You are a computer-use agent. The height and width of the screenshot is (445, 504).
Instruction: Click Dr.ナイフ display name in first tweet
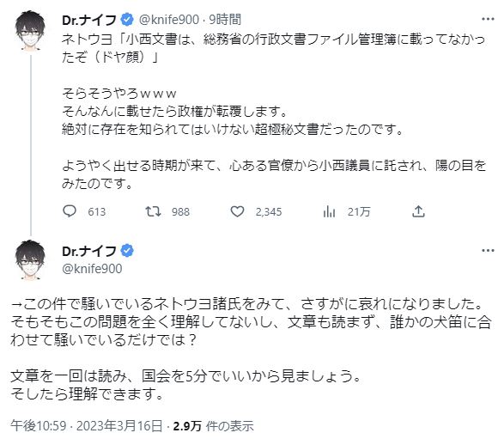click(89, 20)
